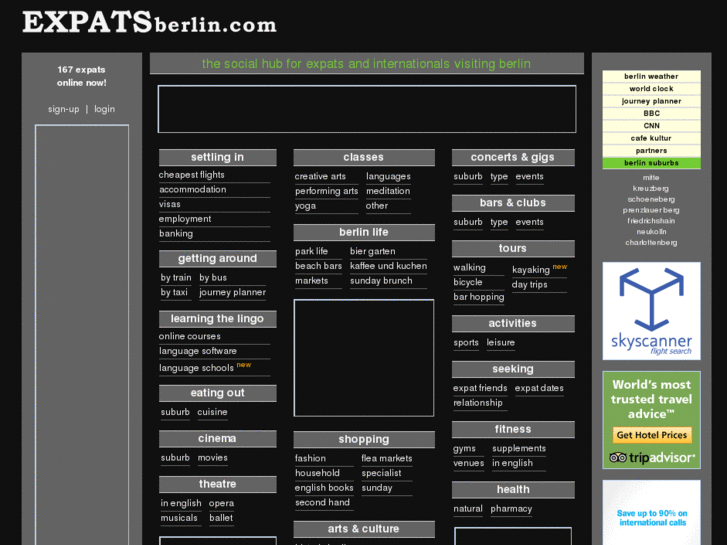Screen dimensions: 727x545
Task: Open the banking link
Action: click(176, 233)
